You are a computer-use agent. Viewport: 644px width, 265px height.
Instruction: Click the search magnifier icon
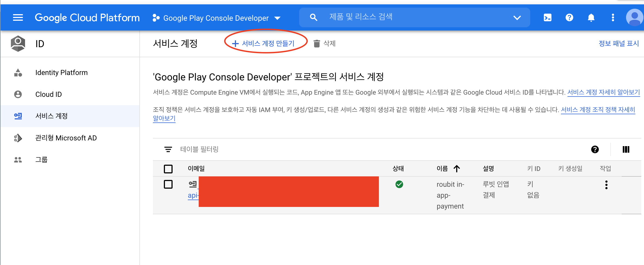click(314, 17)
